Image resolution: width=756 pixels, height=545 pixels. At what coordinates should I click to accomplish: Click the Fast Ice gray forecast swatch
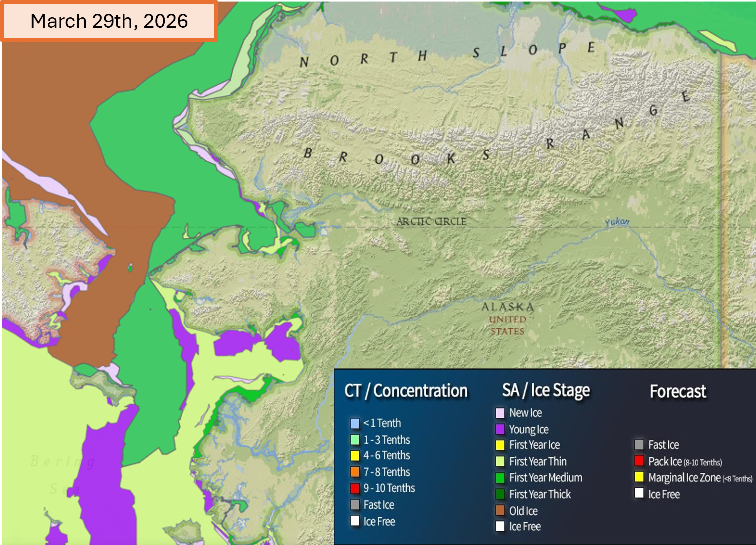click(639, 445)
